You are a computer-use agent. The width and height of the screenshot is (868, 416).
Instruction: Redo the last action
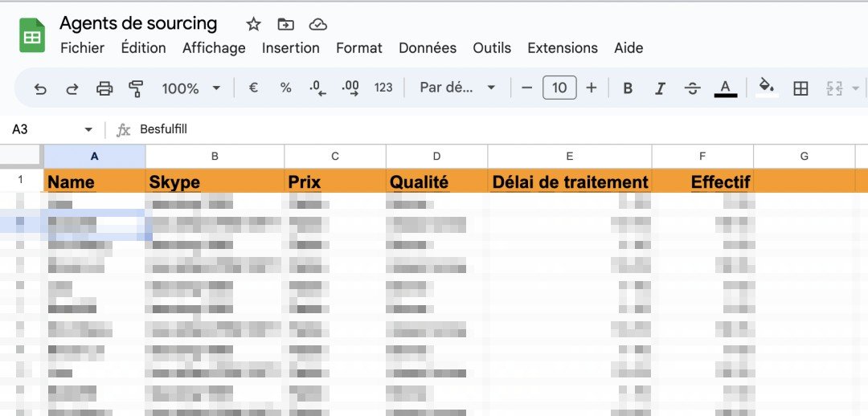coord(72,88)
